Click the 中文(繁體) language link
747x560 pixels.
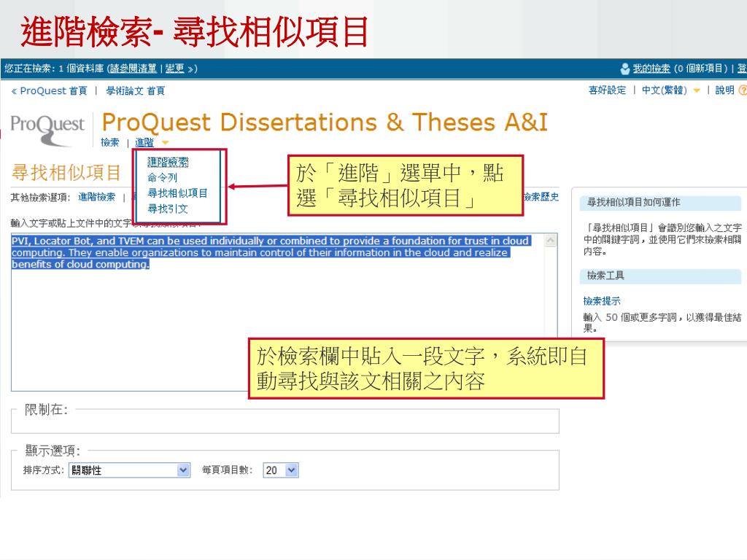tap(665, 90)
